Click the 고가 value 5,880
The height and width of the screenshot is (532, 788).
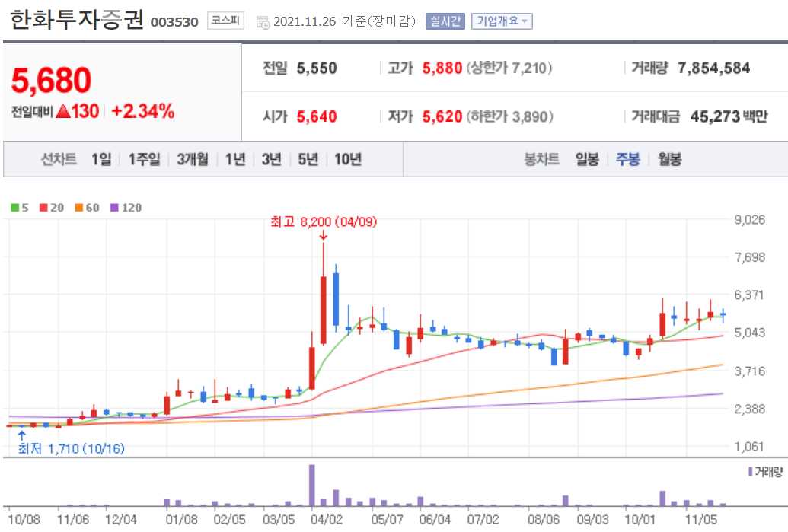[442, 68]
